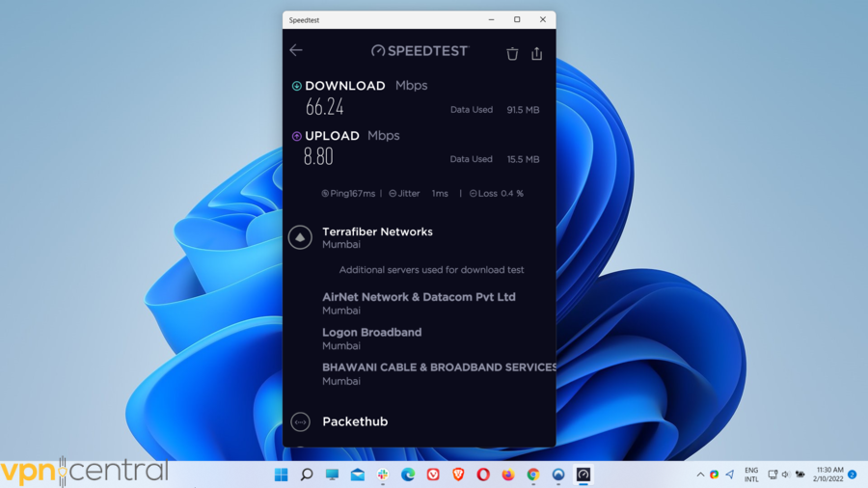The image size is (868, 488).
Task: Click the 8.80 upload speed value
Action: [318, 156]
